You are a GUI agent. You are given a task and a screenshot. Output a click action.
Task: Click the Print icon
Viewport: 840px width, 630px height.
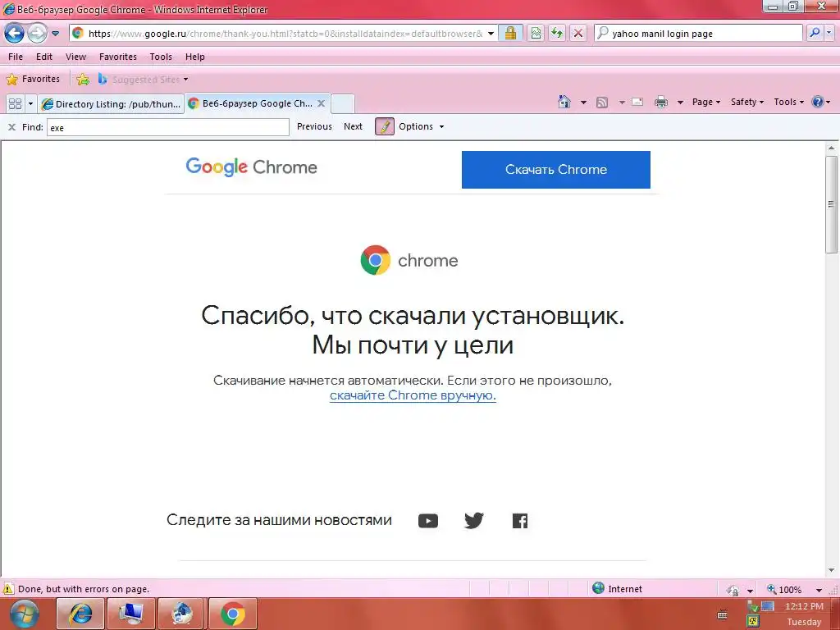[x=661, y=102]
